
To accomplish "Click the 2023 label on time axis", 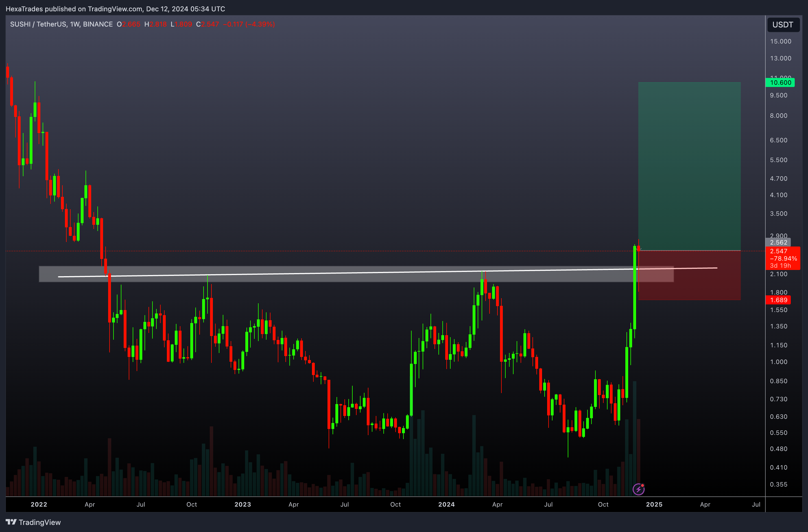I will pos(243,505).
